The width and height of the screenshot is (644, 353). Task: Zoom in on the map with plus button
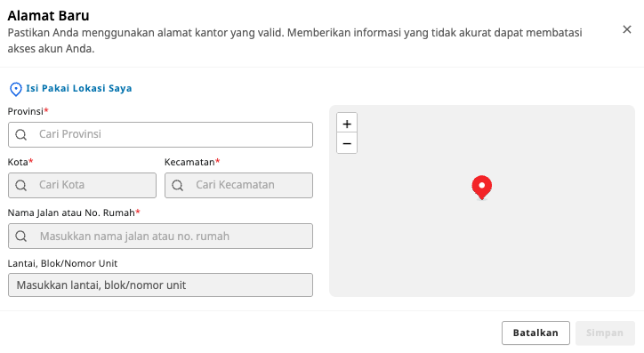(x=347, y=124)
